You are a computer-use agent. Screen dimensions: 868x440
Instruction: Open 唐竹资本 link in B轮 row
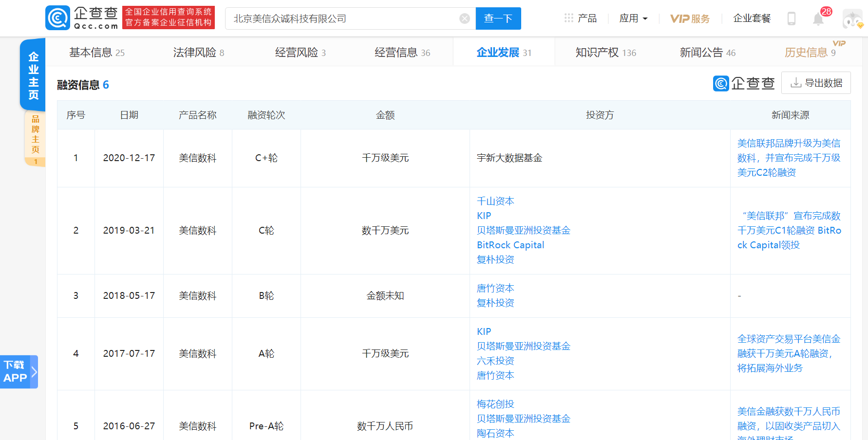(495, 288)
